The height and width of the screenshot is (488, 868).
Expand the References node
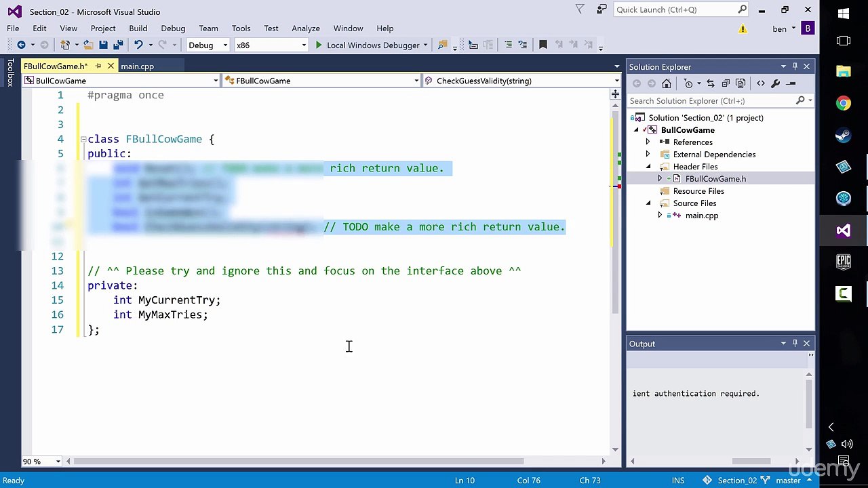[648, 142]
